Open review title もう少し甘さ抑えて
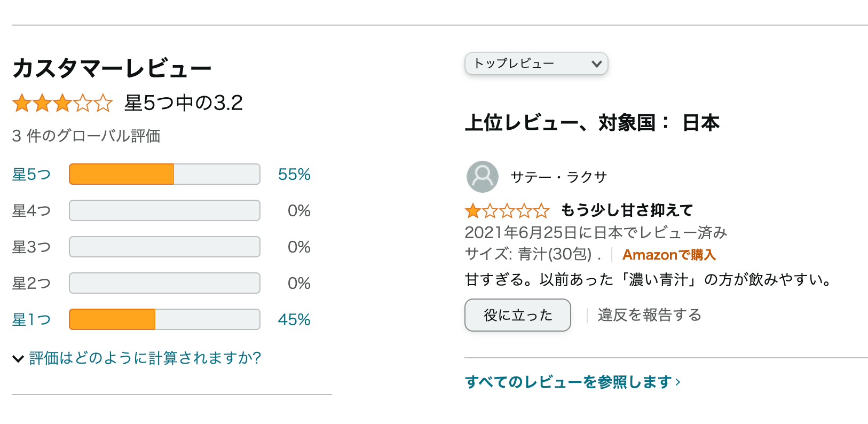The width and height of the screenshot is (868, 424). click(x=627, y=210)
